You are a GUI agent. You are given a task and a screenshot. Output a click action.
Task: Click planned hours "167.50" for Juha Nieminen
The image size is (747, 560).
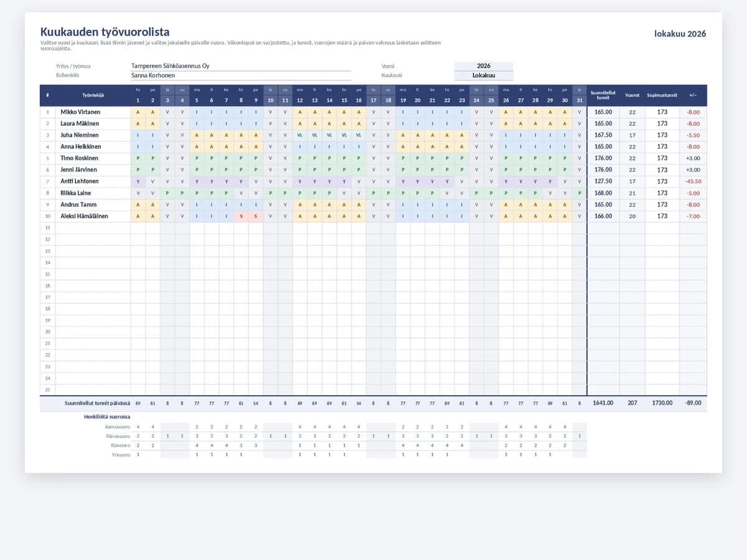click(x=603, y=135)
